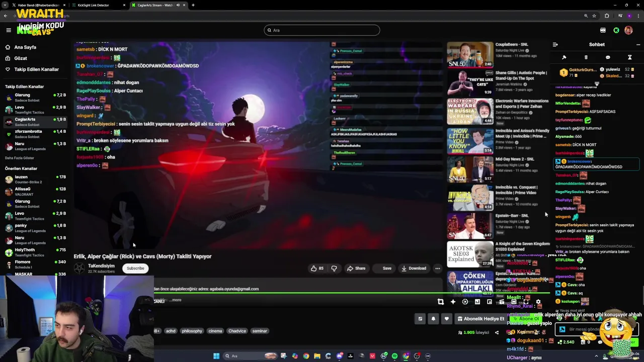Click the Ara search field

tap(322, 30)
